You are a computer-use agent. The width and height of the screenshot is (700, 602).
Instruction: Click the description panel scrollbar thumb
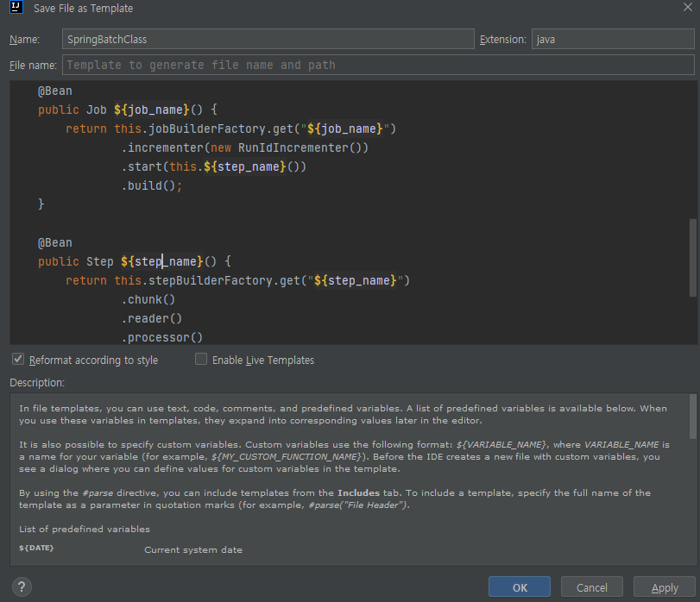[692, 417]
